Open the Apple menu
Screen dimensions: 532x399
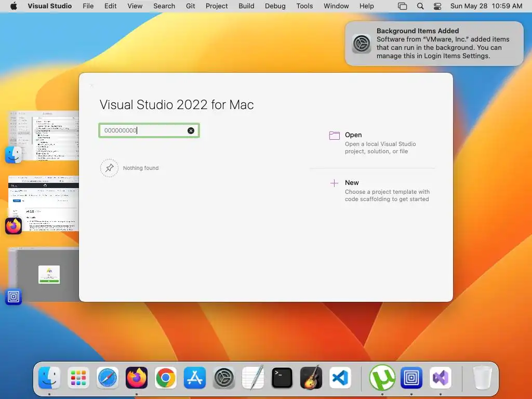tap(14, 6)
